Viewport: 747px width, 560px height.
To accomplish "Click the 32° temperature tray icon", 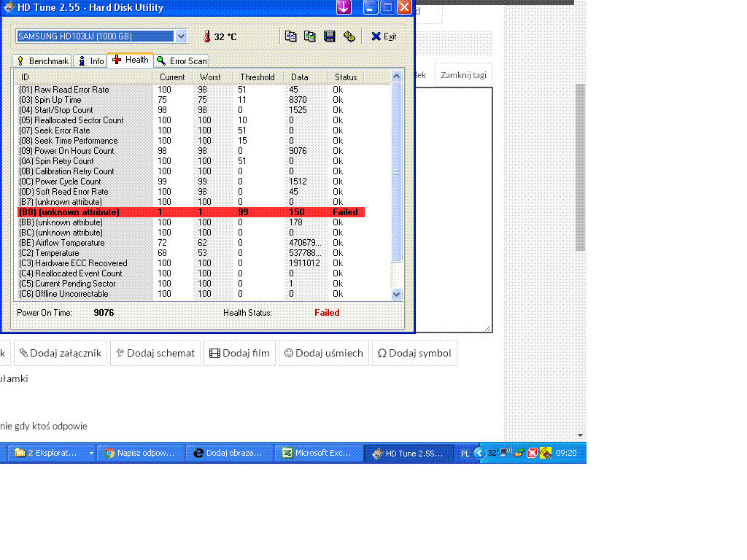I will click(x=492, y=453).
